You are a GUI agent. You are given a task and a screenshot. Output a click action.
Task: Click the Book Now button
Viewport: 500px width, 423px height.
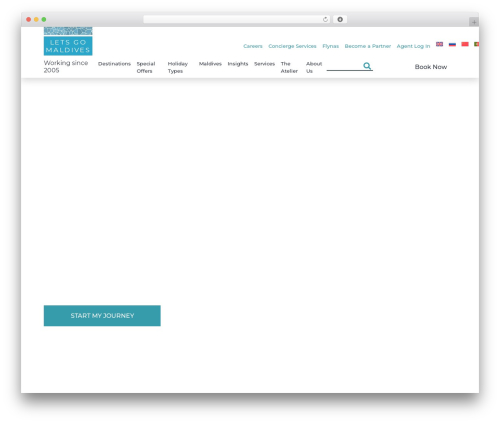click(431, 67)
